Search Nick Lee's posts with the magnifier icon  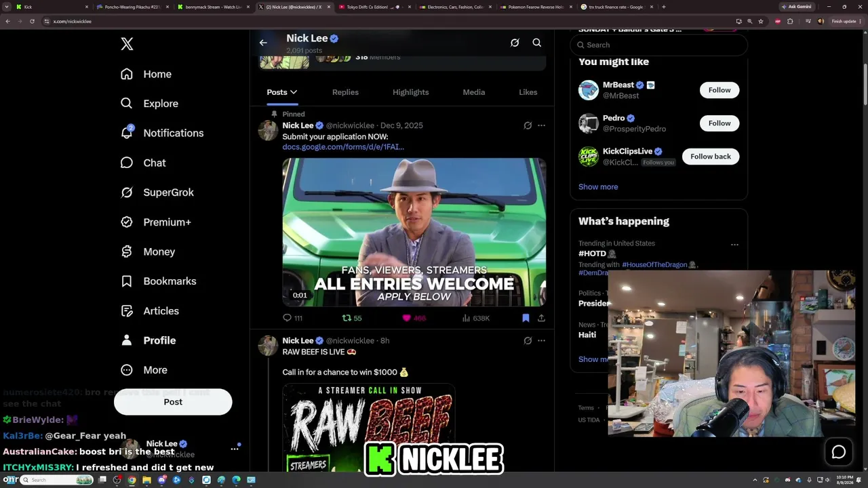click(536, 43)
